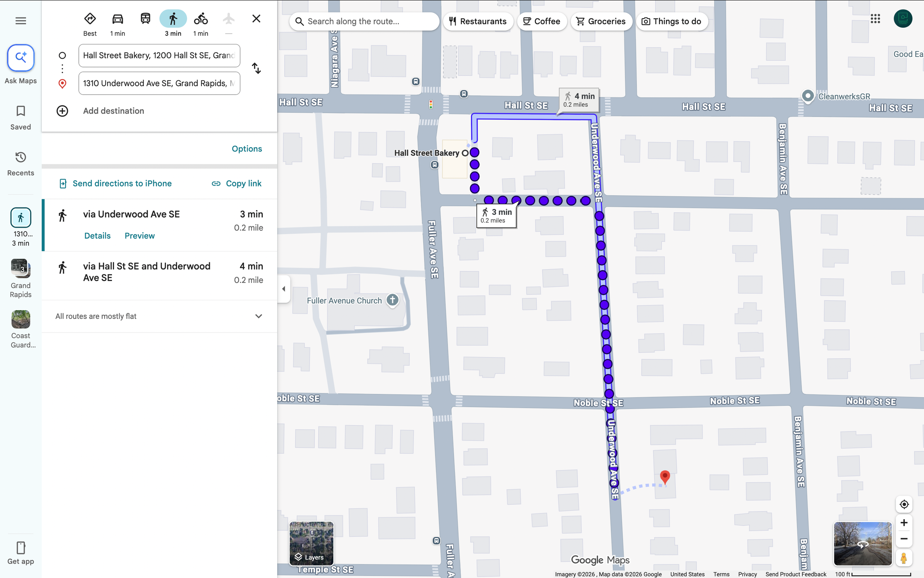924x578 pixels.
Task: Open the Street View thumbnail
Action: pos(863,544)
